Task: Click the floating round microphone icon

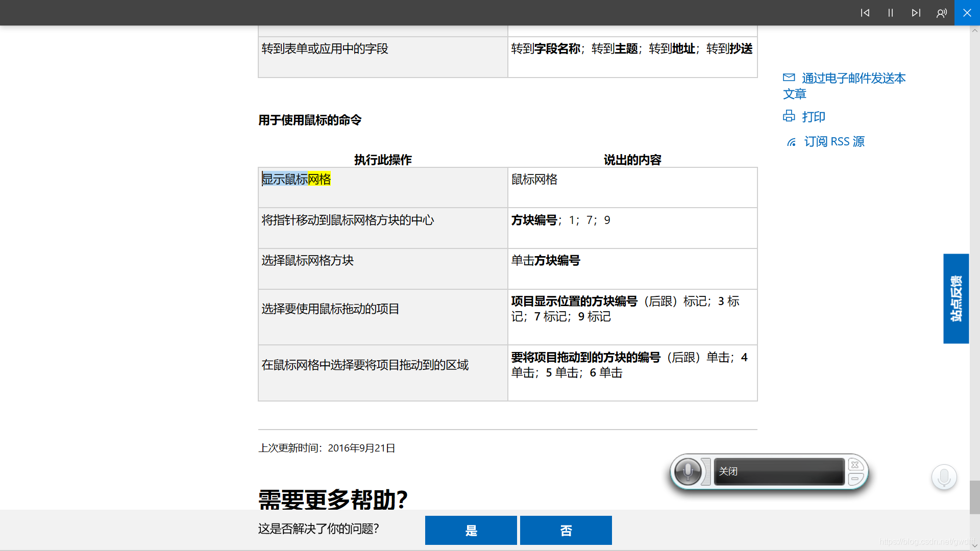Action: (944, 478)
